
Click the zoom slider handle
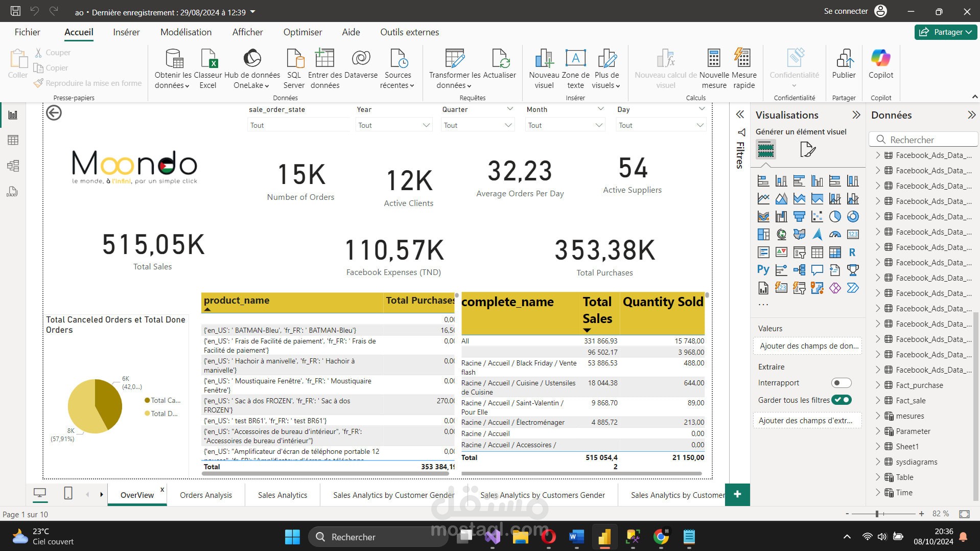click(877, 514)
